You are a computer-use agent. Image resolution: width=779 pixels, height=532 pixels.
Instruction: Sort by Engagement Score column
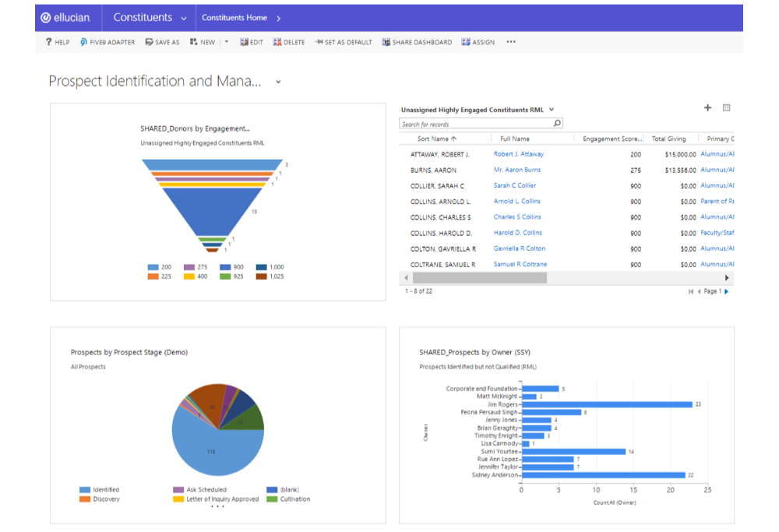point(612,139)
